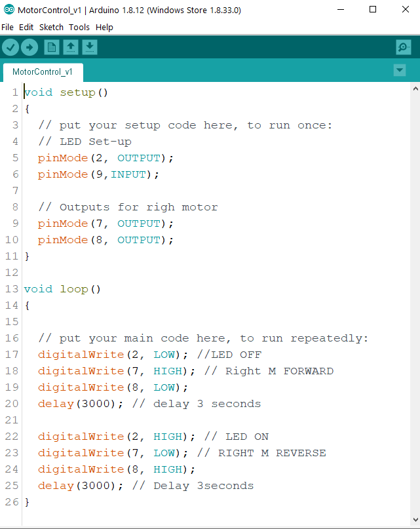Place cursor on pinMode(9,INPUT) line

pyautogui.click(x=98, y=174)
